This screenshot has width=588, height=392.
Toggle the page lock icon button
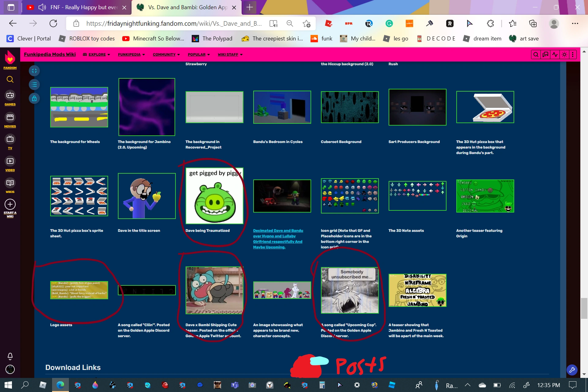(x=34, y=98)
